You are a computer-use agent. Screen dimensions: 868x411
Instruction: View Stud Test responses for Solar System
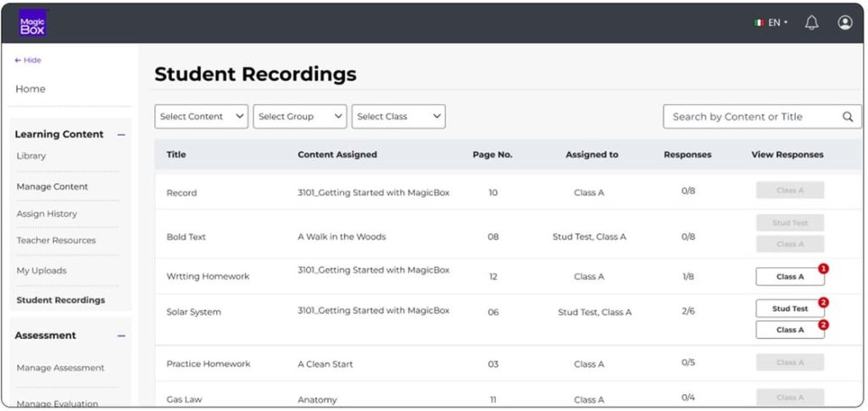790,308
